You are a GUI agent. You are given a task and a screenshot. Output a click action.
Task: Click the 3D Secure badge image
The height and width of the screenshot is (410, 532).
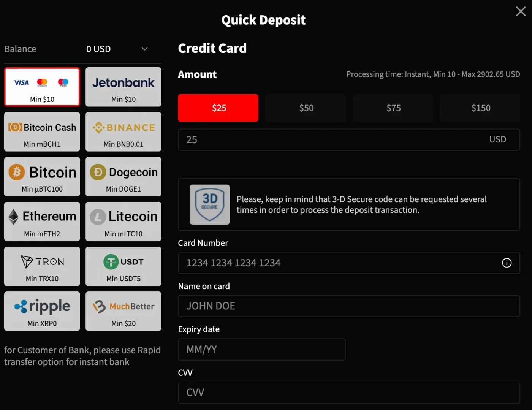pyautogui.click(x=210, y=204)
